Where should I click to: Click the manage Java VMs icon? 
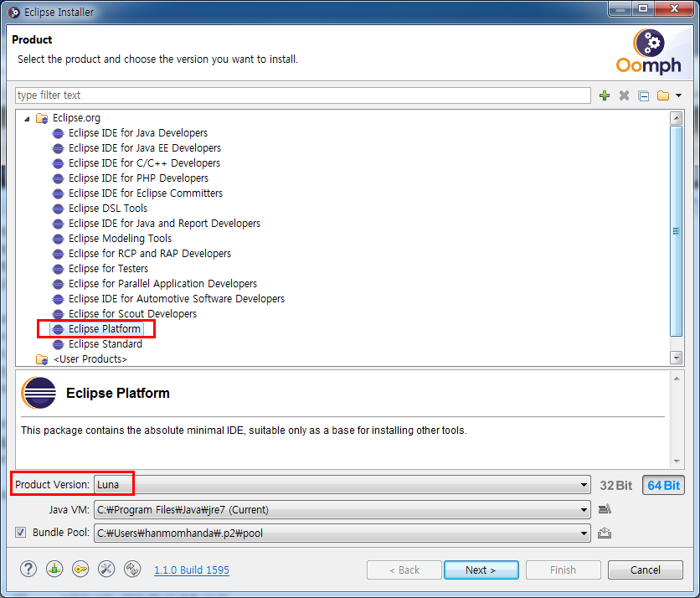point(605,509)
